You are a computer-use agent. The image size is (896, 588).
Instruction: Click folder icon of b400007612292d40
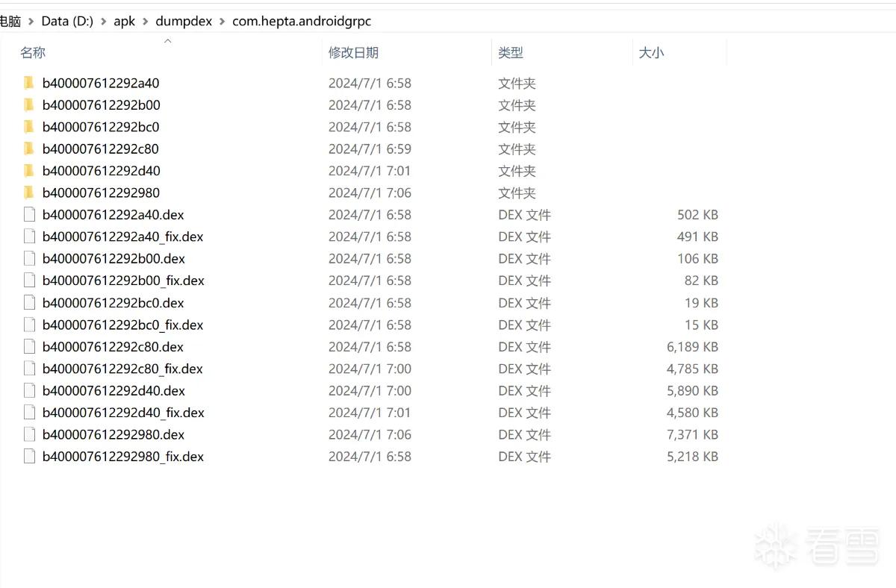pyautogui.click(x=29, y=171)
